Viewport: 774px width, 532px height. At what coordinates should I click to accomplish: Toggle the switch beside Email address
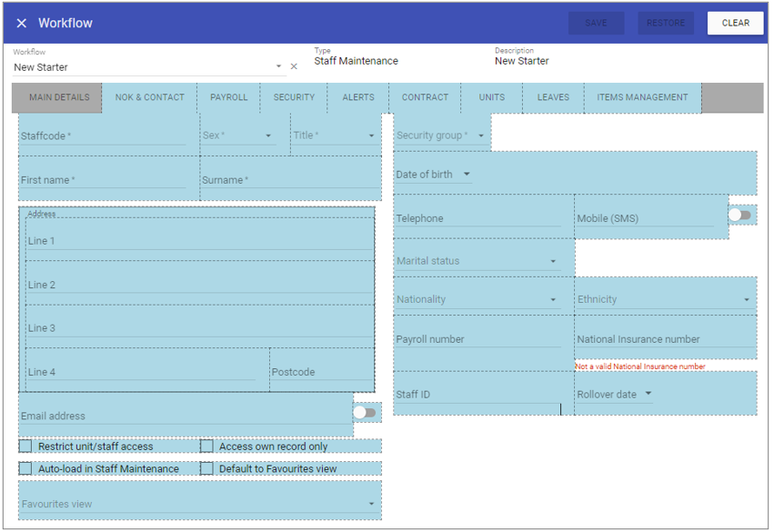[365, 413]
